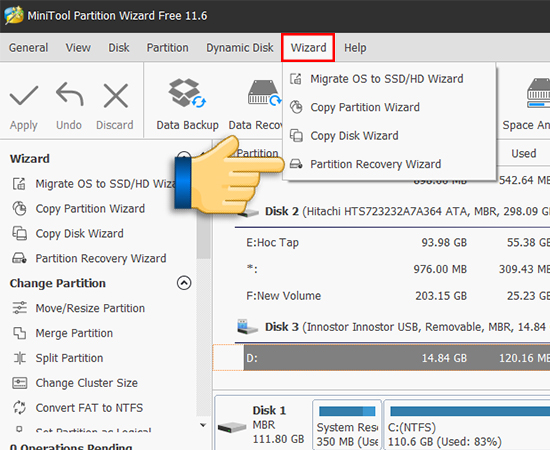
Task: Click sidebar Partition Recovery Wizard link
Action: pos(101,258)
